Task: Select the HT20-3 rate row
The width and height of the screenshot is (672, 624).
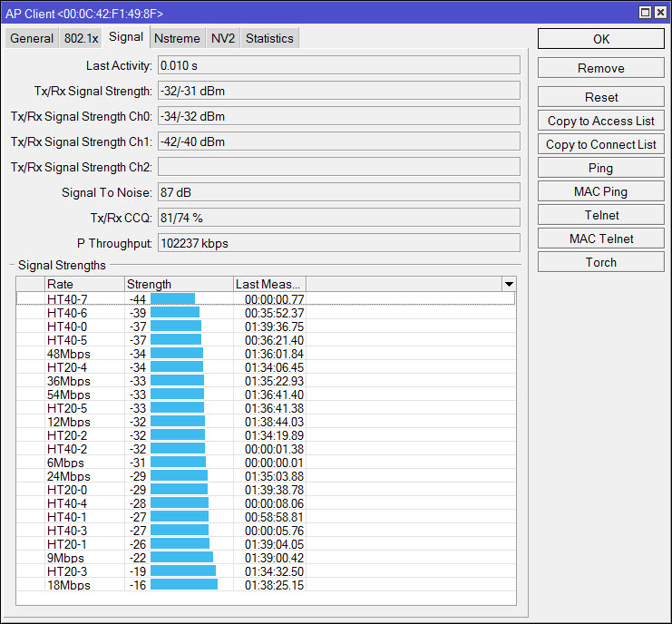Action: point(266,571)
